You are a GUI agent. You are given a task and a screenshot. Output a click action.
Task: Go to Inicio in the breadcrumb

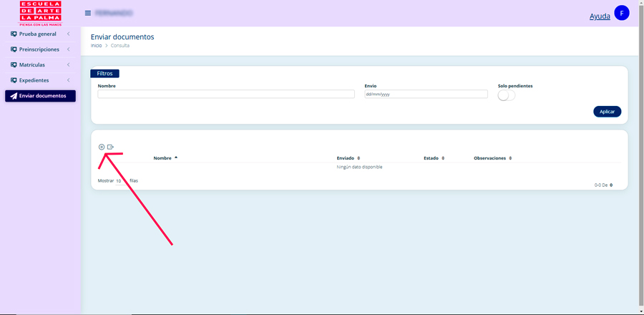click(96, 46)
